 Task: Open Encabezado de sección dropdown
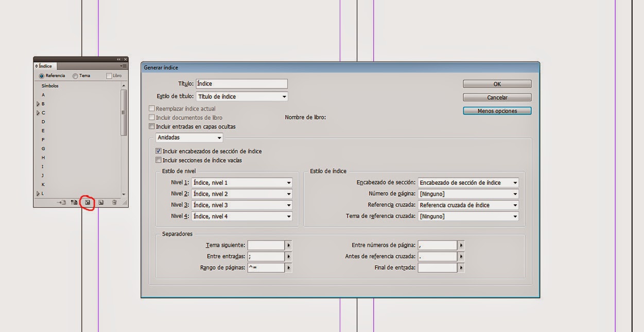pos(468,183)
